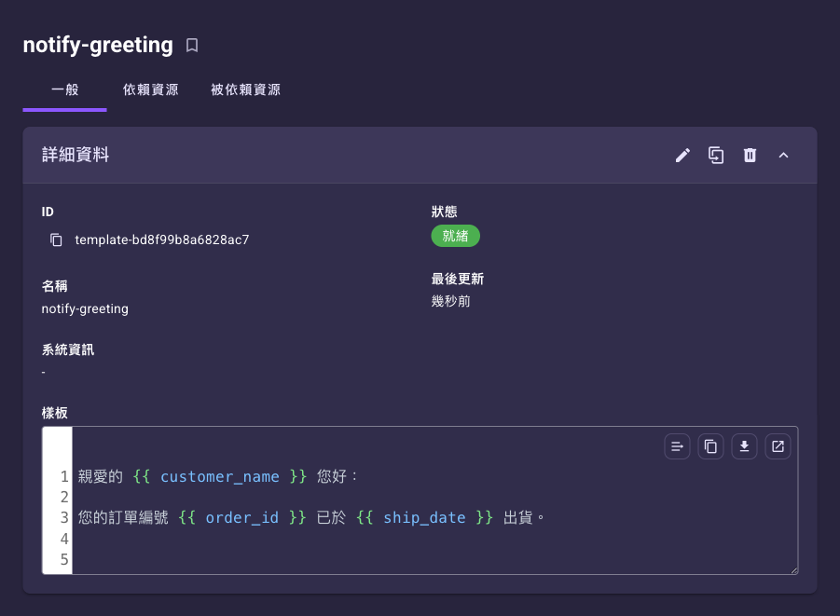Open template editor in fullscreen
Viewport: 840px width, 616px height.
[778, 446]
